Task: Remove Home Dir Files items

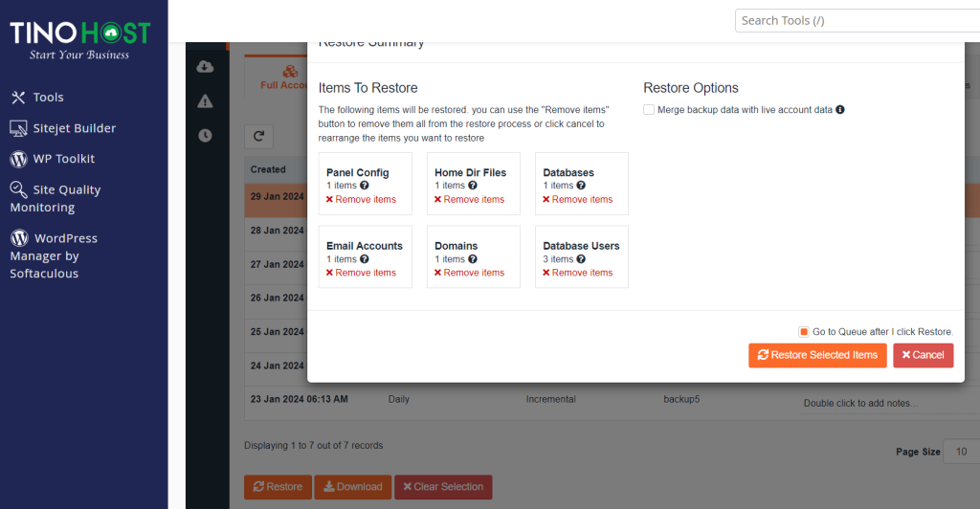Action: tap(469, 200)
